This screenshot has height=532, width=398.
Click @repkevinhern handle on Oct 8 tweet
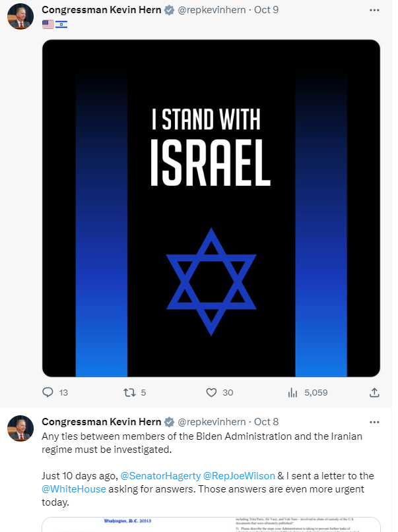(x=211, y=421)
